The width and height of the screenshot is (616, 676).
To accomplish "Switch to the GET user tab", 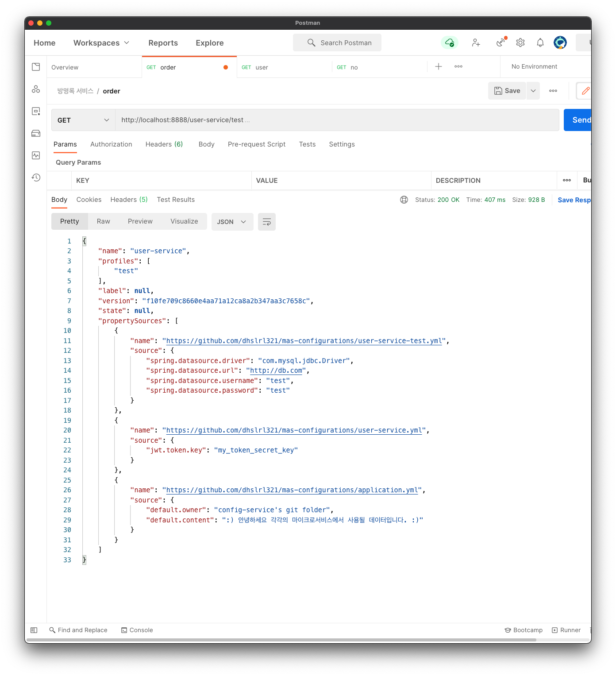I will point(284,67).
